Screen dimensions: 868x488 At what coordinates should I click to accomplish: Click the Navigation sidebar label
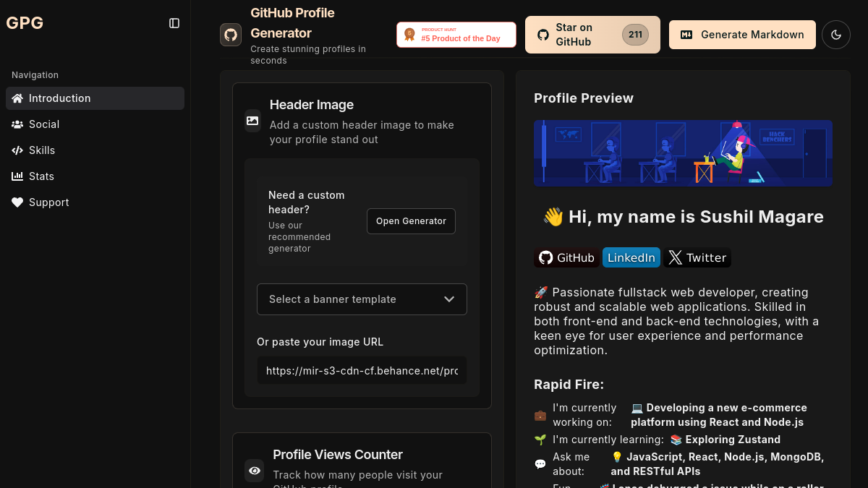point(35,75)
